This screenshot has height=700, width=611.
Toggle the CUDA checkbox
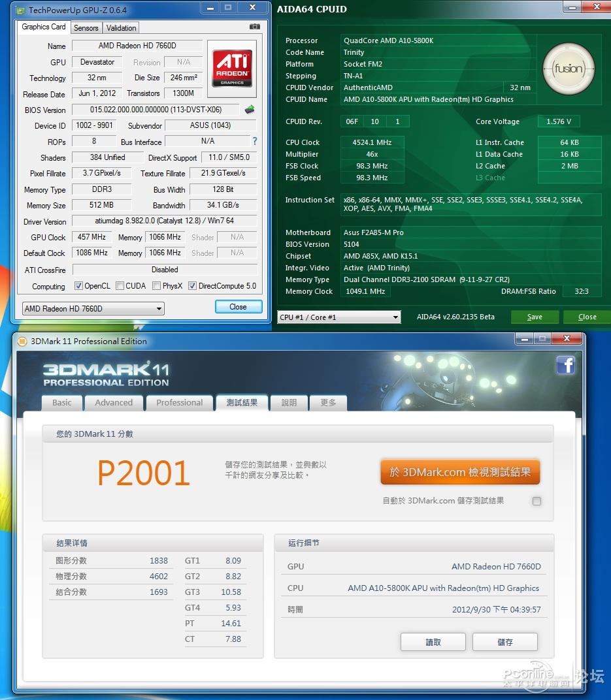tap(120, 286)
